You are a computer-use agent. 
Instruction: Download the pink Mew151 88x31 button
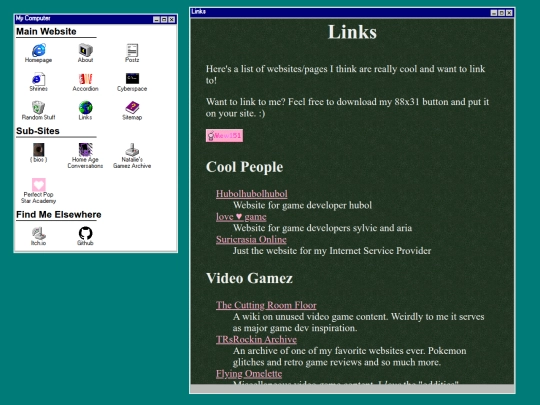pos(224,135)
